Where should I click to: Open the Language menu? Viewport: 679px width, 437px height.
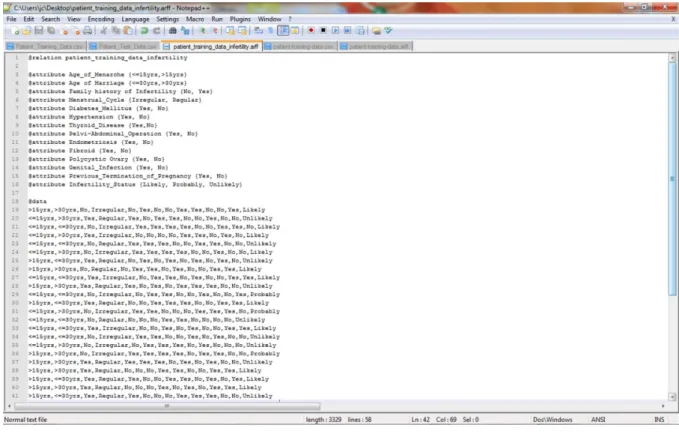point(136,19)
